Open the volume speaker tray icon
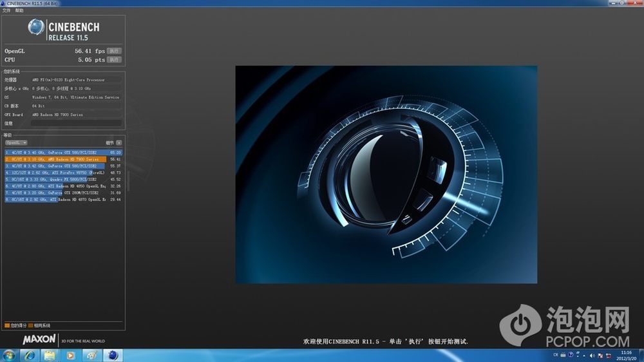This screenshot has width=644, height=362. [592, 356]
